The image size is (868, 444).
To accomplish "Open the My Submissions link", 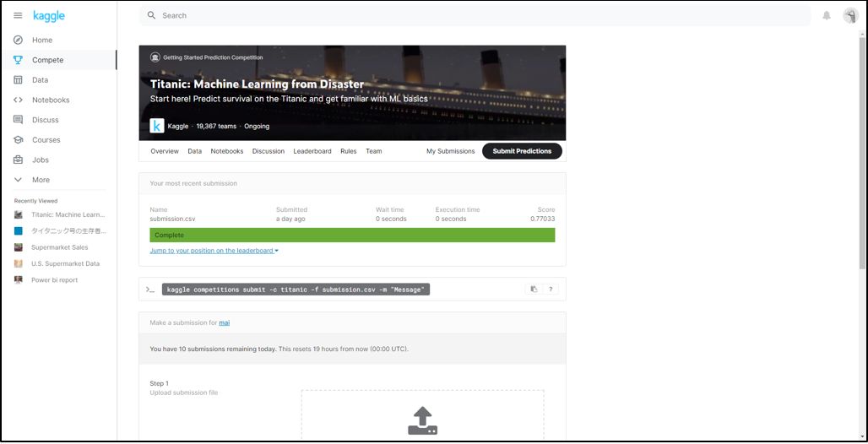I will tap(450, 151).
